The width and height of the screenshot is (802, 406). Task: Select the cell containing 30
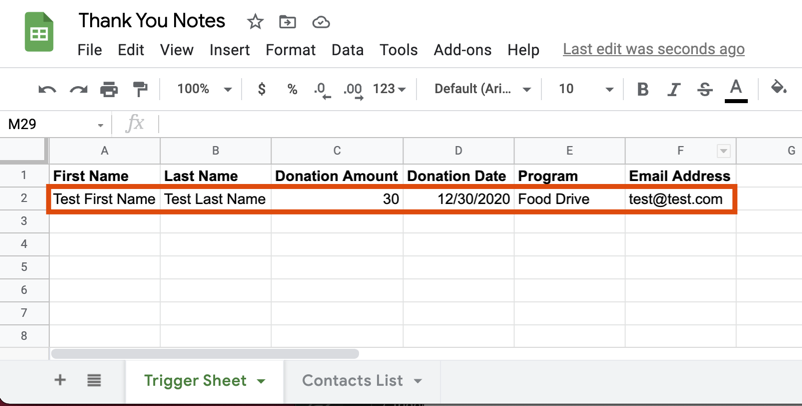(337, 199)
